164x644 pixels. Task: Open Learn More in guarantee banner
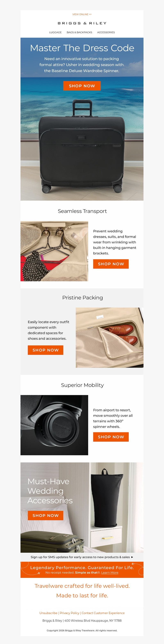(110, 573)
